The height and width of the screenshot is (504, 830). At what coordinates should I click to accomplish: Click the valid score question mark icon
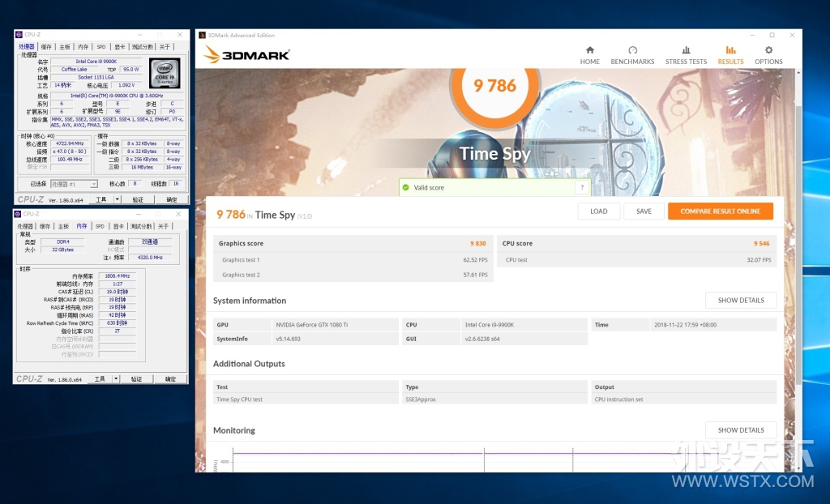click(x=582, y=187)
